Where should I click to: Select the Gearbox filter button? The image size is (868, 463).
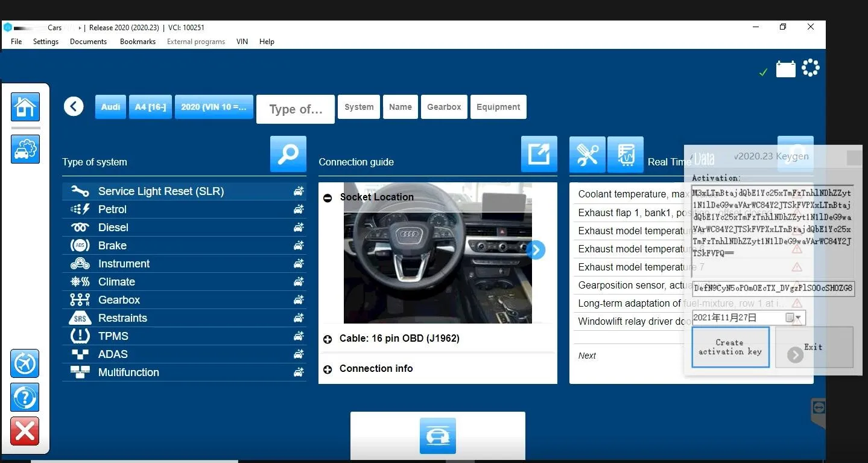(x=444, y=107)
